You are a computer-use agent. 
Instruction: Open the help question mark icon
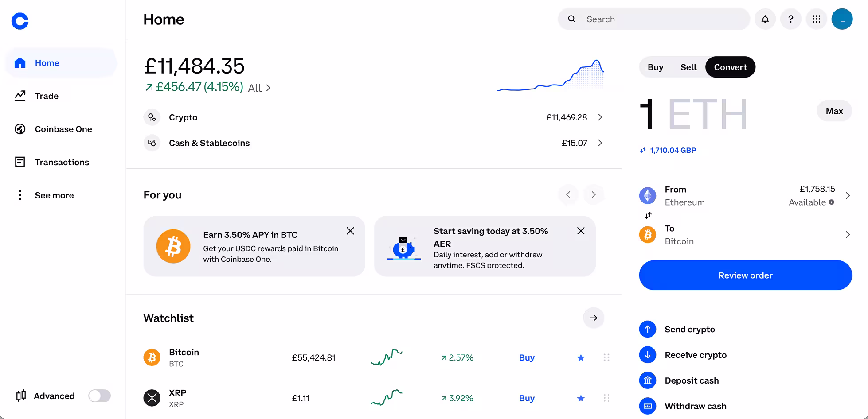tap(791, 19)
